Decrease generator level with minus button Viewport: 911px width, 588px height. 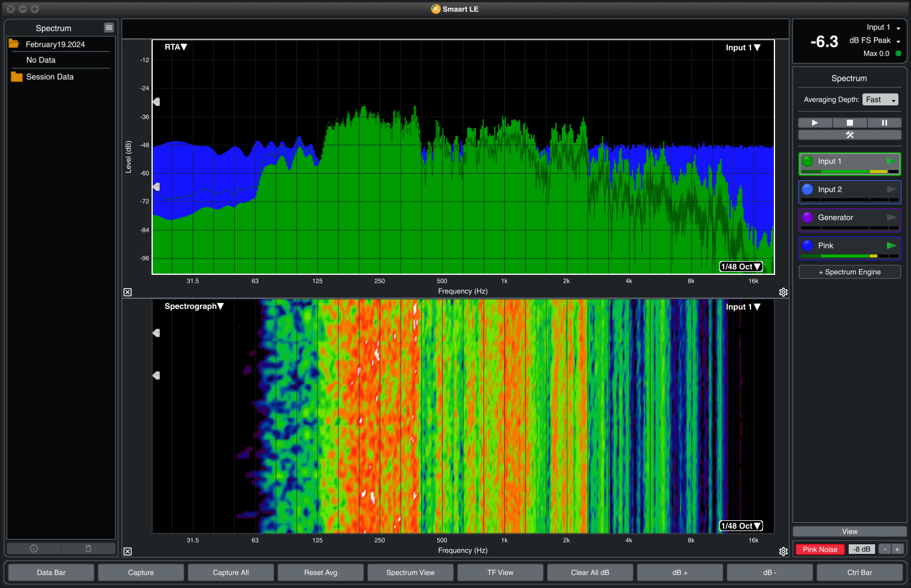click(x=885, y=549)
